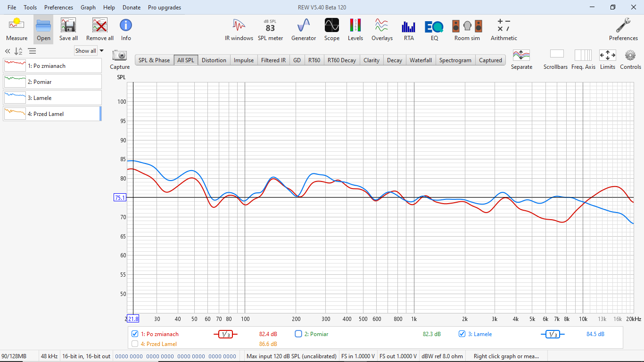
Task: Open the Preferences menu
Action: (58, 8)
